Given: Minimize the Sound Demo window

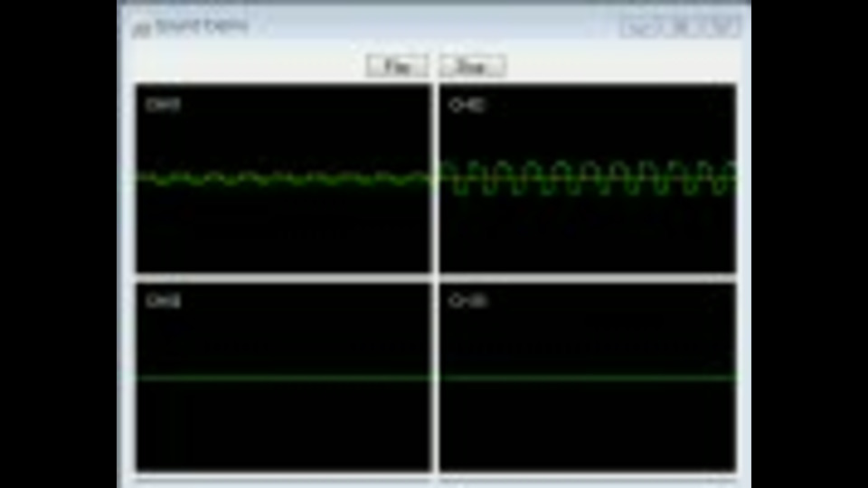Looking at the screenshot, I should click(x=640, y=26).
